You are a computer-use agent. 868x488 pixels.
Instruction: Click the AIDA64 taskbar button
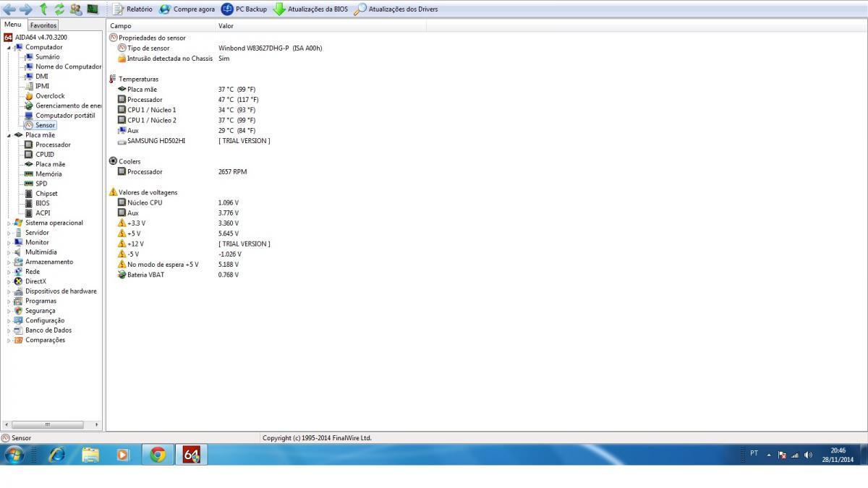tap(191, 454)
